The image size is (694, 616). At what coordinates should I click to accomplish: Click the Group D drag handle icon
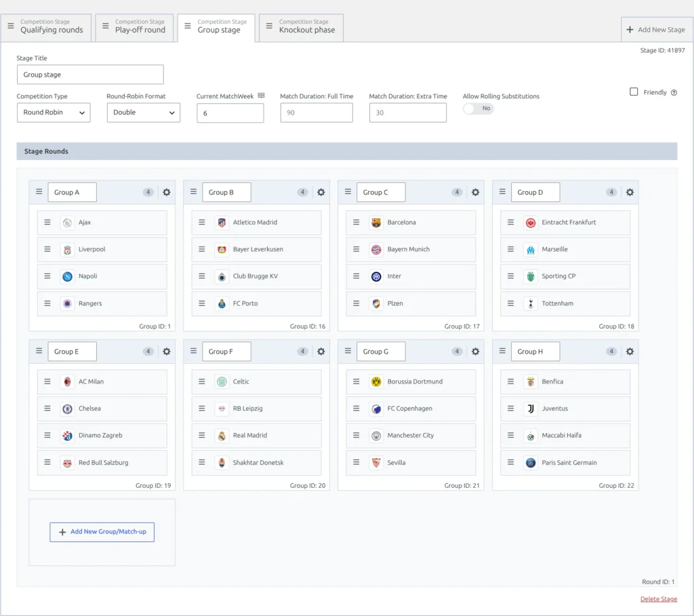[x=502, y=192]
